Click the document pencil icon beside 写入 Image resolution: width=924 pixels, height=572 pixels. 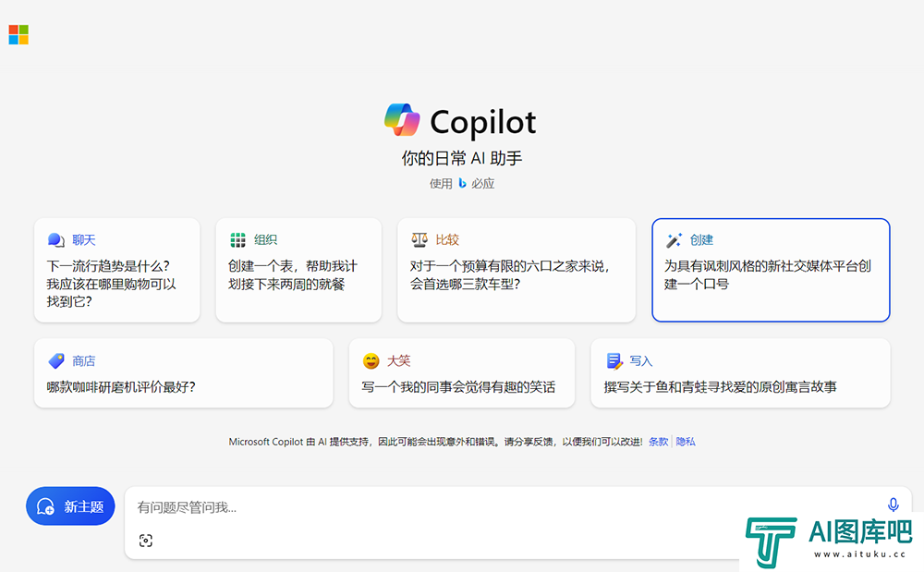(614, 360)
